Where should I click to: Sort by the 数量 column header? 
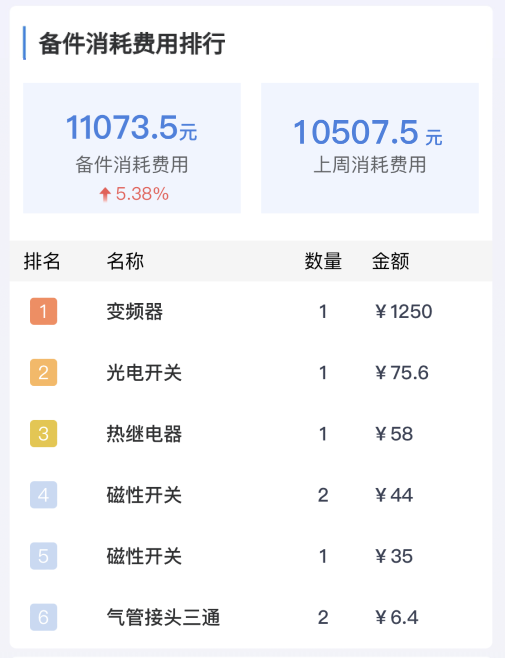click(323, 261)
